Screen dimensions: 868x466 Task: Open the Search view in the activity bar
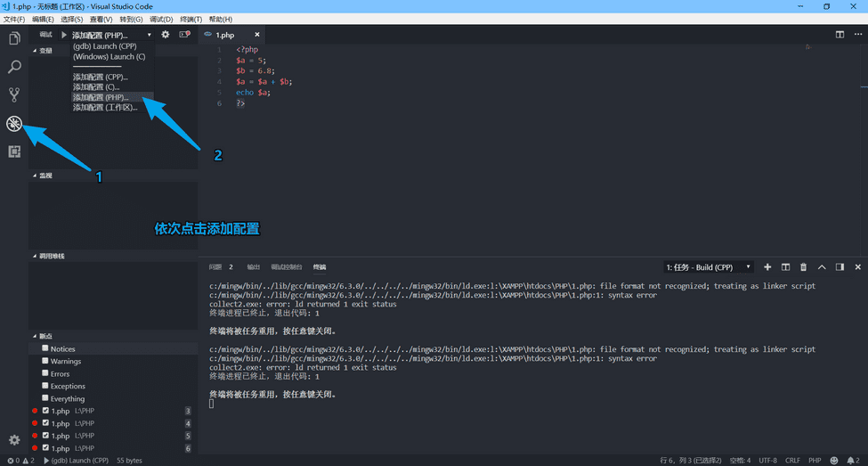(x=14, y=67)
